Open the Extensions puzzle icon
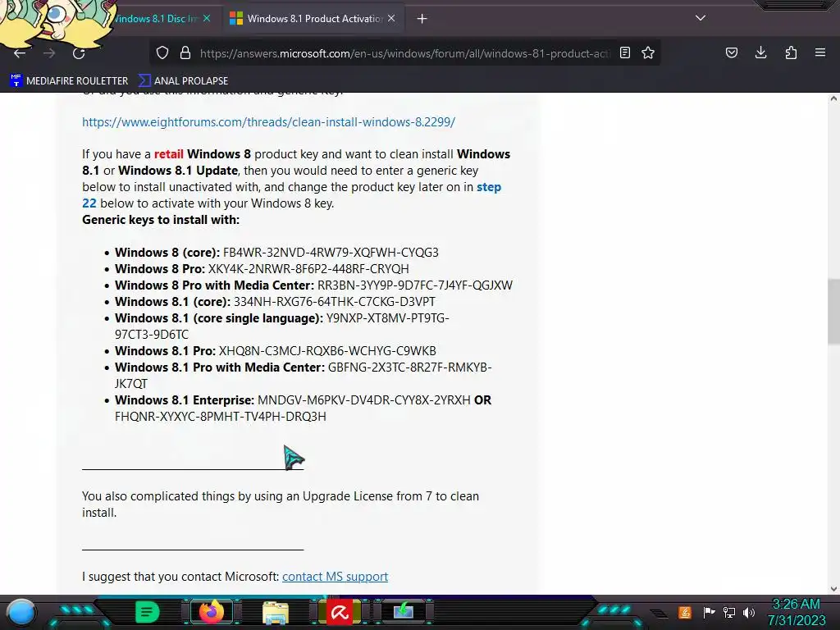The width and height of the screenshot is (840, 630). tap(791, 52)
